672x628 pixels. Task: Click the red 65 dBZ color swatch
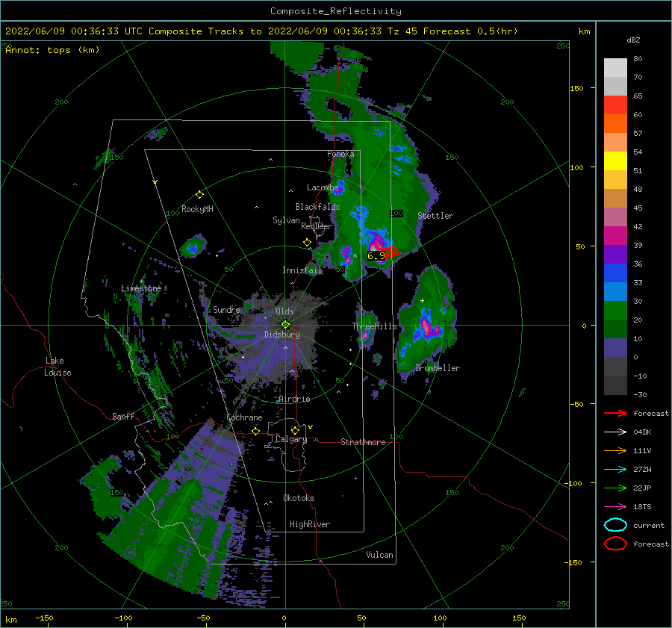615,105
